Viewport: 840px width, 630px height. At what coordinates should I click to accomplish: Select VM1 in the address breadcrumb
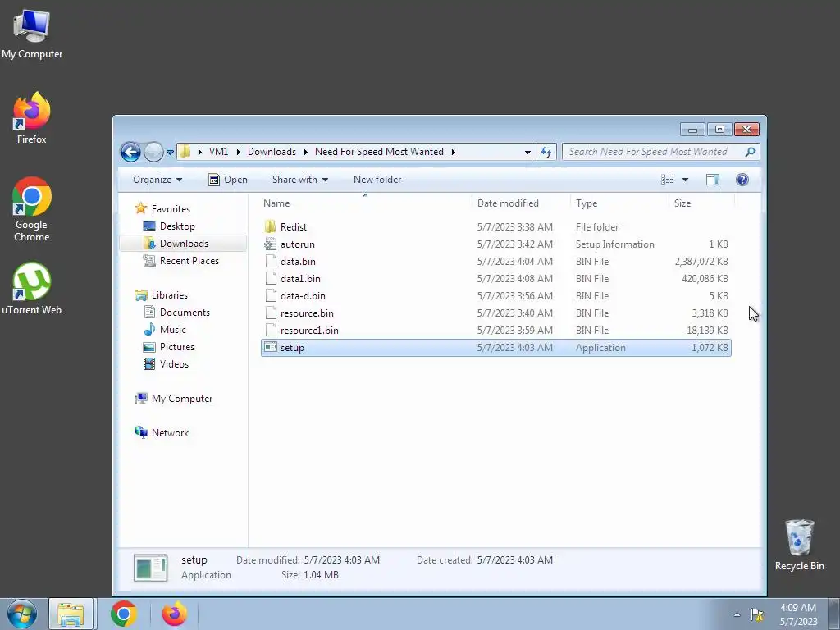coord(218,152)
